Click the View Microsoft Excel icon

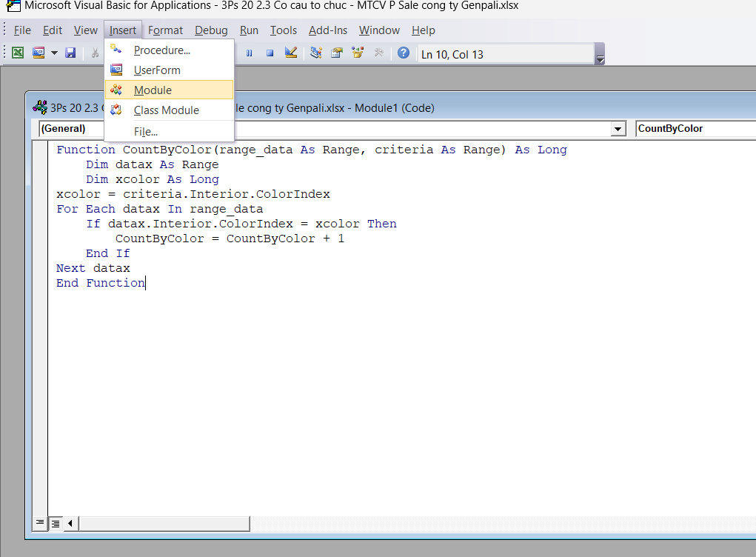pyautogui.click(x=18, y=53)
